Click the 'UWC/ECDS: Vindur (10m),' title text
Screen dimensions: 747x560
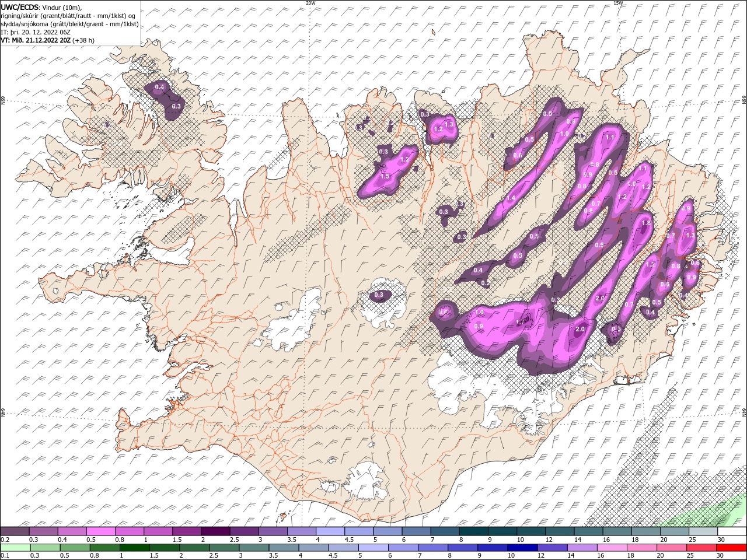pyautogui.click(x=41, y=7)
